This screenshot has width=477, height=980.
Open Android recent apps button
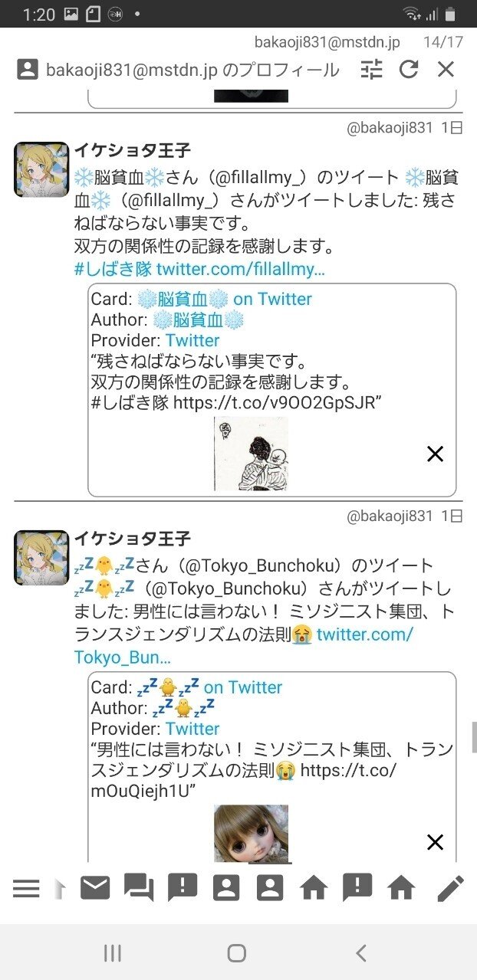[x=112, y=952]
